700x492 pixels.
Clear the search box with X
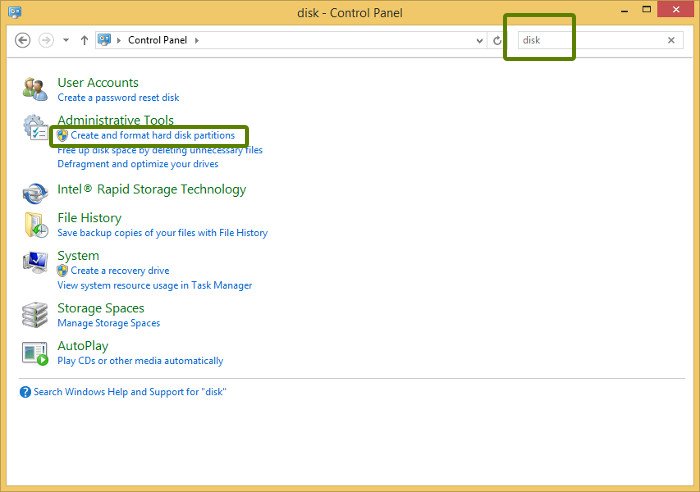(671, 40)
